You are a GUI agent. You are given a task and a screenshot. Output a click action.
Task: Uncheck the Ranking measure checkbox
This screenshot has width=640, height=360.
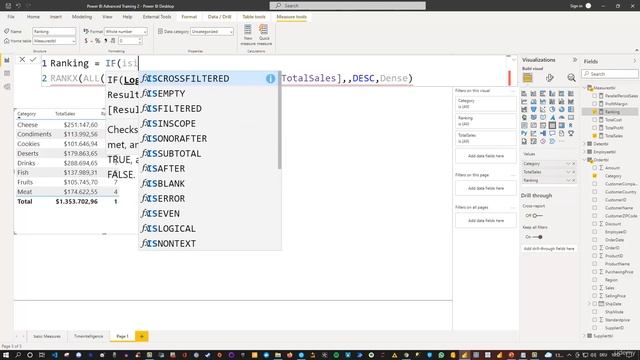coord(595,112)
